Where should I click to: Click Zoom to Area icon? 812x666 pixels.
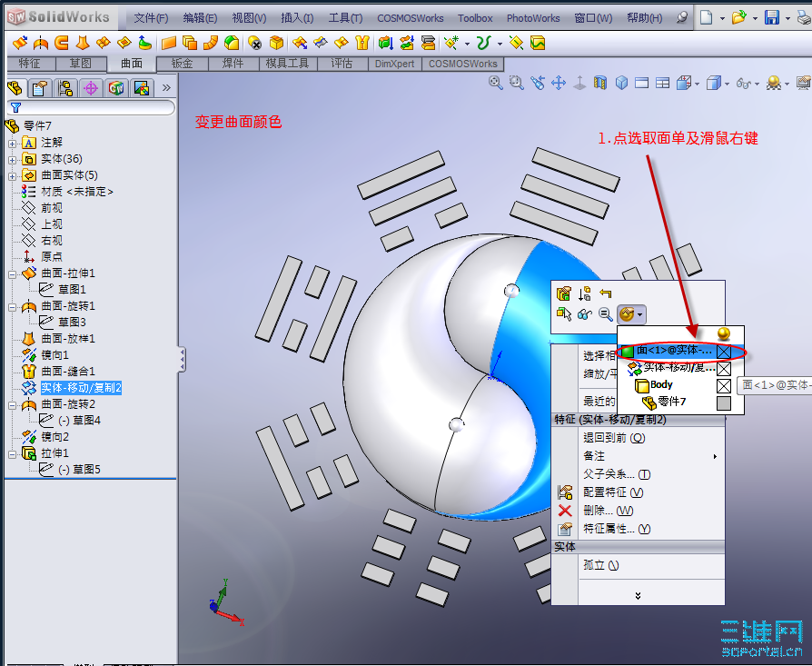point(516,83)
